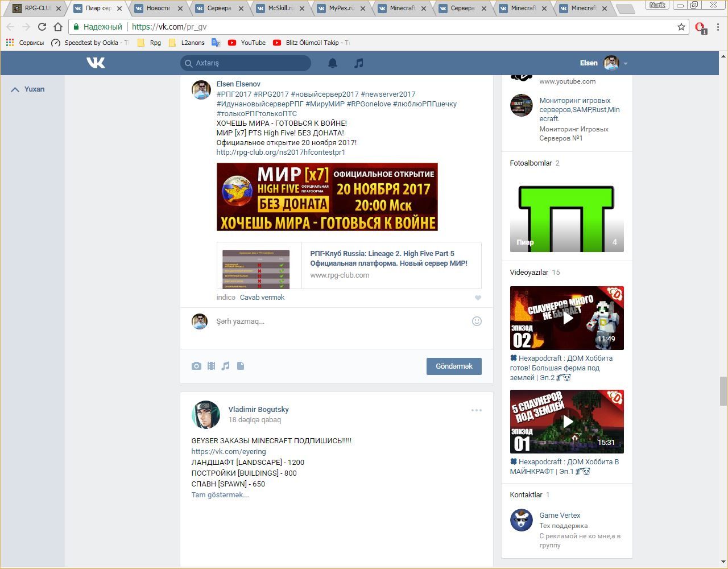728x569 pixels.
Task: Attach a video using the film icon
Action: pyautogui.click(x=211, y=366)
